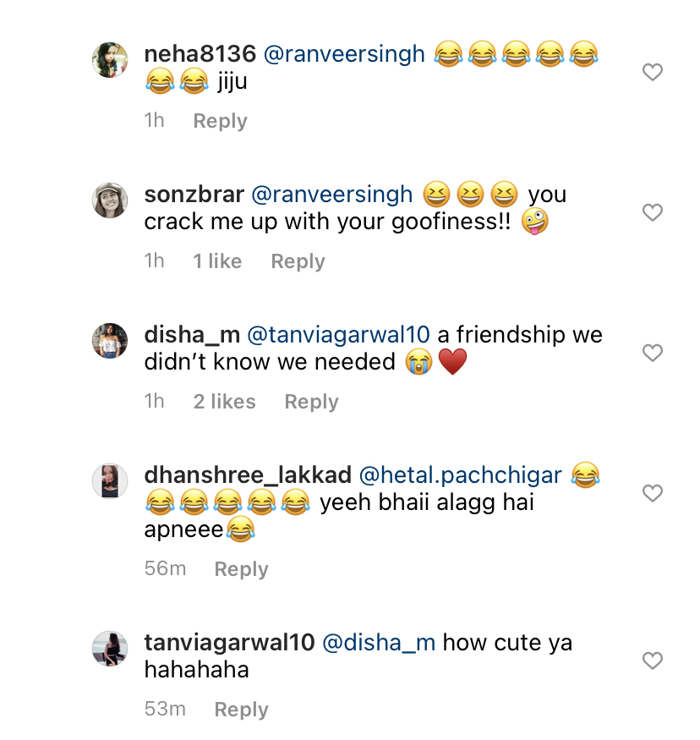Reply to neha8136's comment
Screen dimensions: 700x740
220,121
